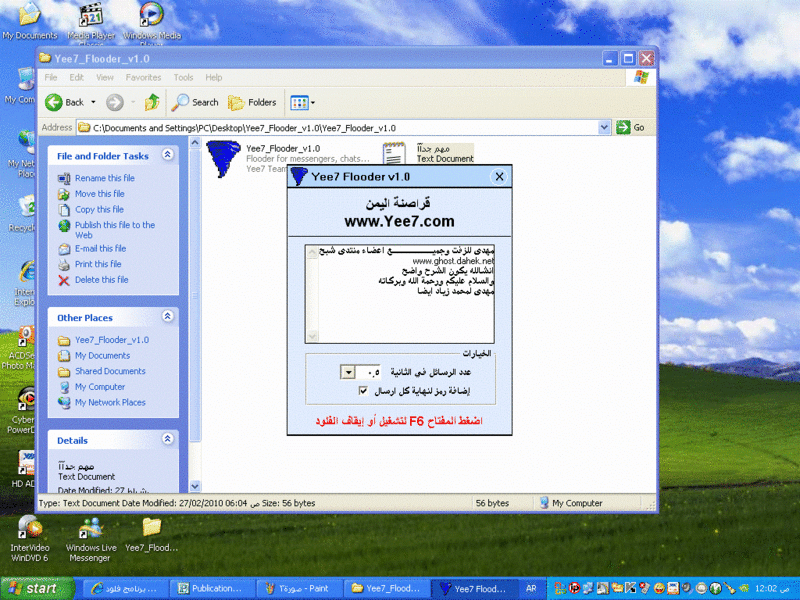
Task: Click Print this file task
Action: pos(98,264)
